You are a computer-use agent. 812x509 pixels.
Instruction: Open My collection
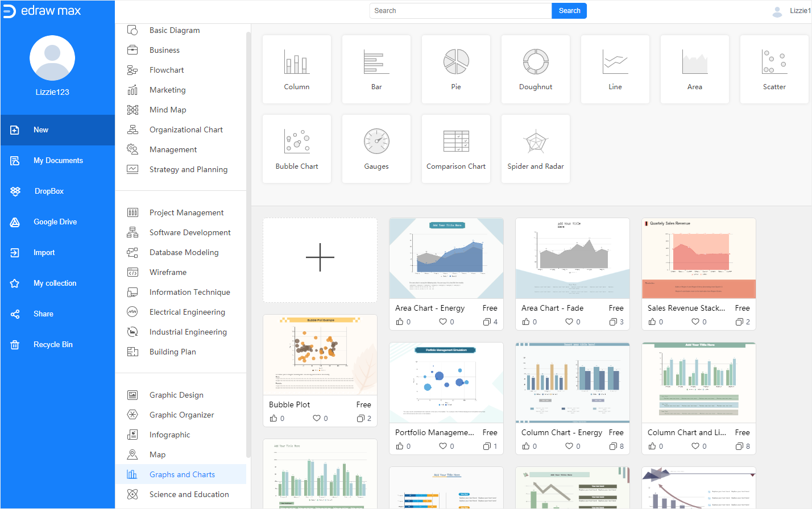pyautogui.click(x=57, y=283)
